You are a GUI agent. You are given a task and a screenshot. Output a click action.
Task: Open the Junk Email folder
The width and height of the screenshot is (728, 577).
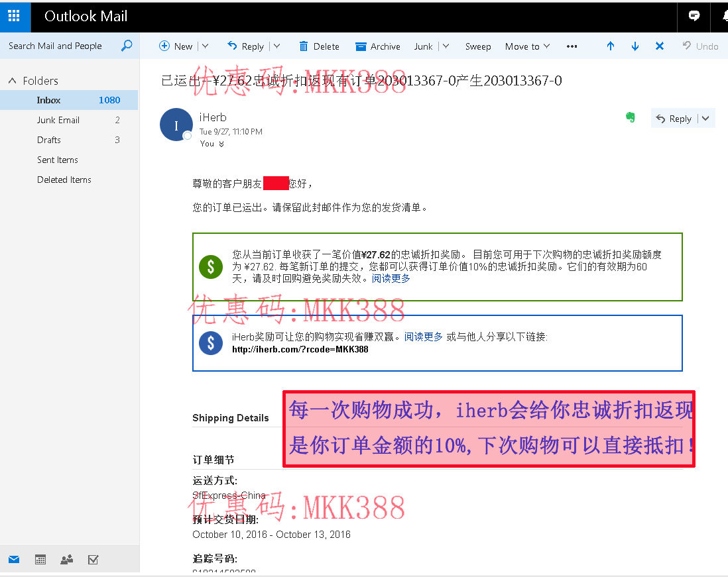69,120
